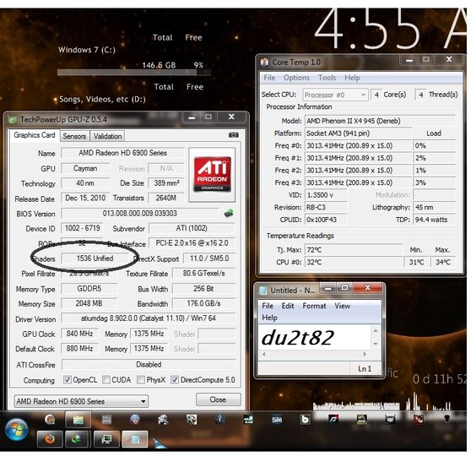This screenshot has height=462, width=476.
Task: Click the Core Temp title bar icon
Action: click(264, 63)
